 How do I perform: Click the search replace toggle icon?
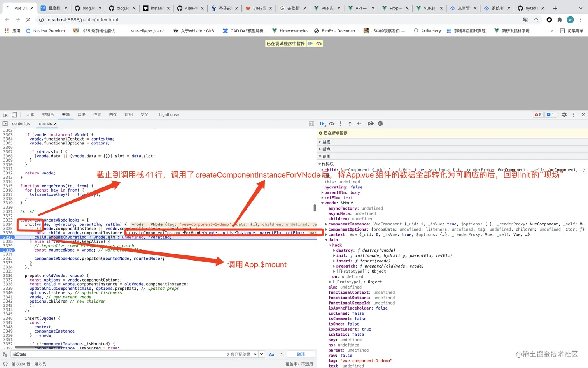tap(5, 354)
